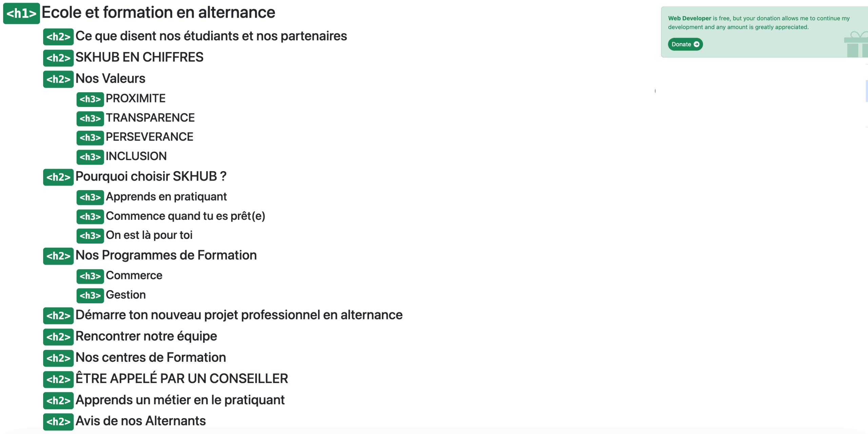The width and height of the screenshot is (868, 434).
Task: Click the h3 badge beside INCLUSION
Action: tap(90, 157)
